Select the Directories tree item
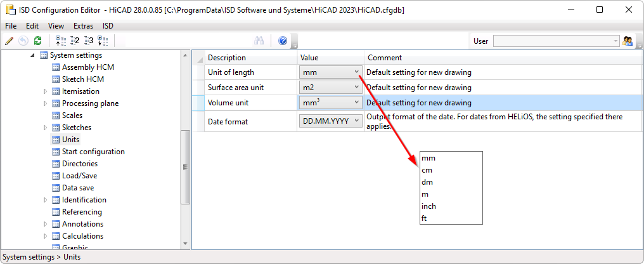Viewport: 644px width, 264px height. coord(80,164)
